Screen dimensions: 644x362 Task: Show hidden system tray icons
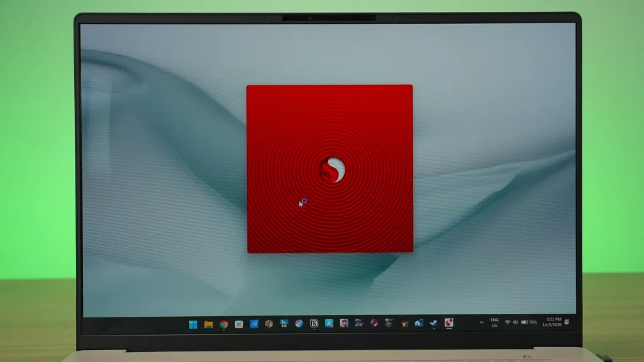click(481, 322)
